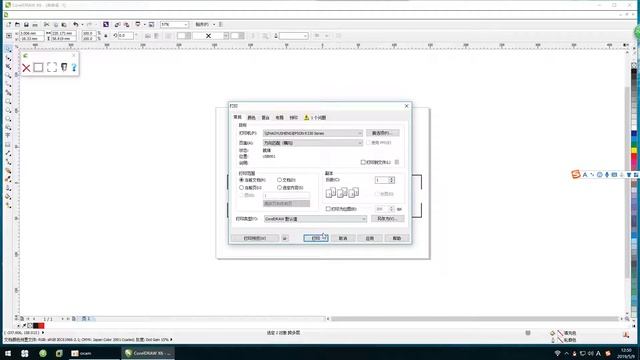This screenshot has height=360, width=640.
Task: Click the Export icon in the toolbar
Action: point(127,24)
